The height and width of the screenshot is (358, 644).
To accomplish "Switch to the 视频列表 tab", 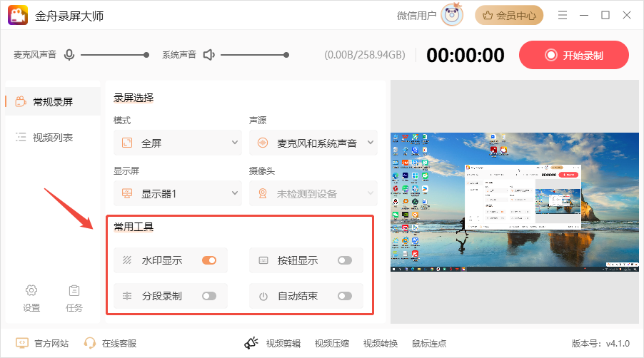I will (x=53, y=138).
